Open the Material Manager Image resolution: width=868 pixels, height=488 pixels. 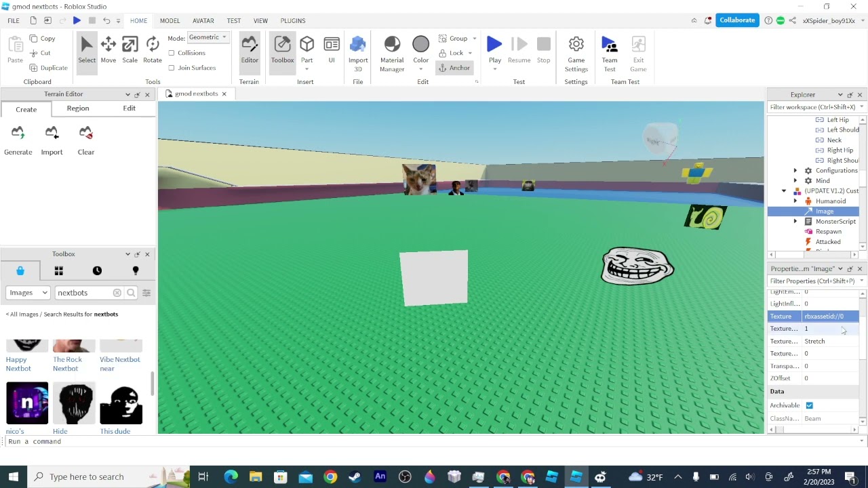coord(392,54)
